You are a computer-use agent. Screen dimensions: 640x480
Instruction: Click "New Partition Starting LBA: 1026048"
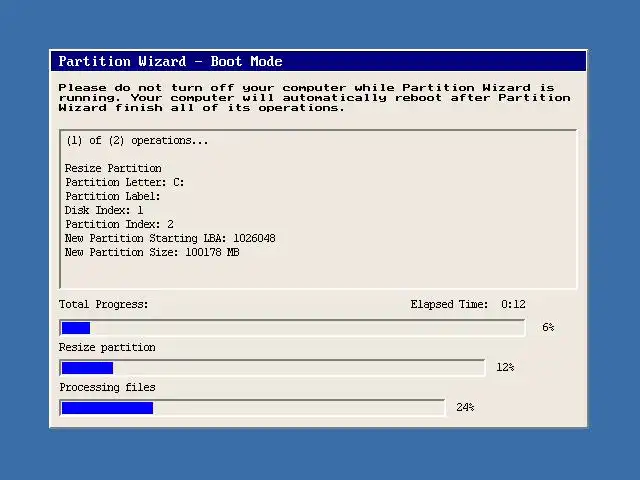(x=170, y=238)
